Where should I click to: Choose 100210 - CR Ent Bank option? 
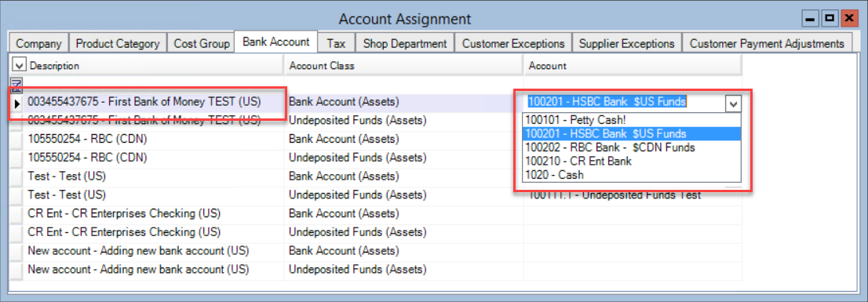click(x=631, y=161)
